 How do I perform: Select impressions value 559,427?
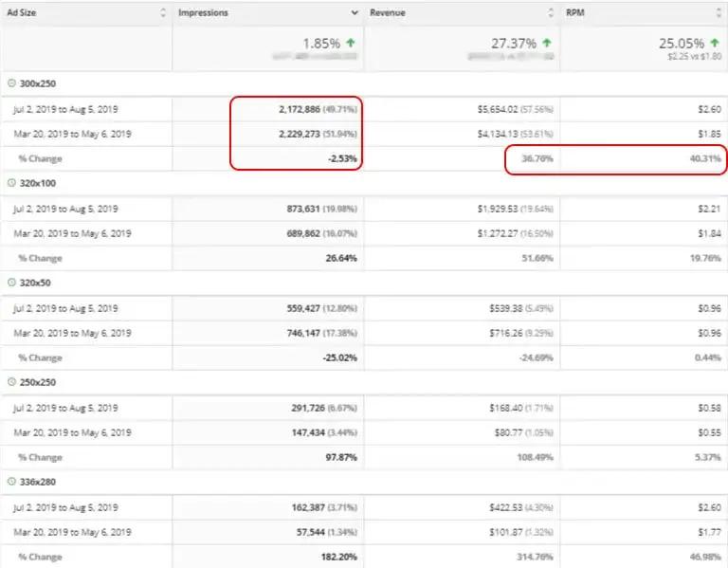coord(303,308)
